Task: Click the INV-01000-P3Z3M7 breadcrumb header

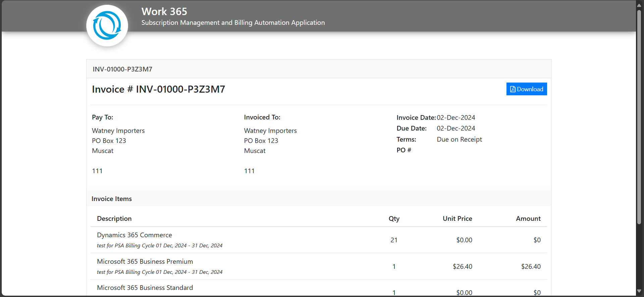Action: coord(122,69)
